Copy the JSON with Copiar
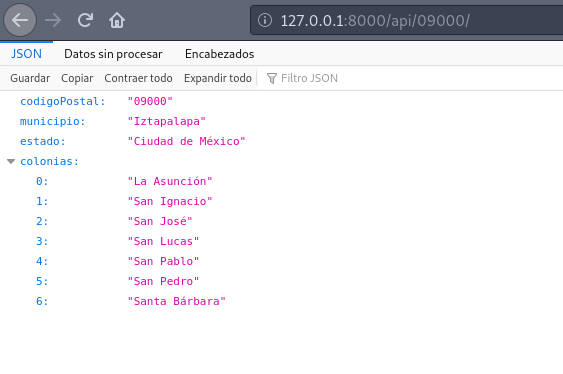Image resolution: width=563 pixels, height=374 pixels. click(77, 78)
